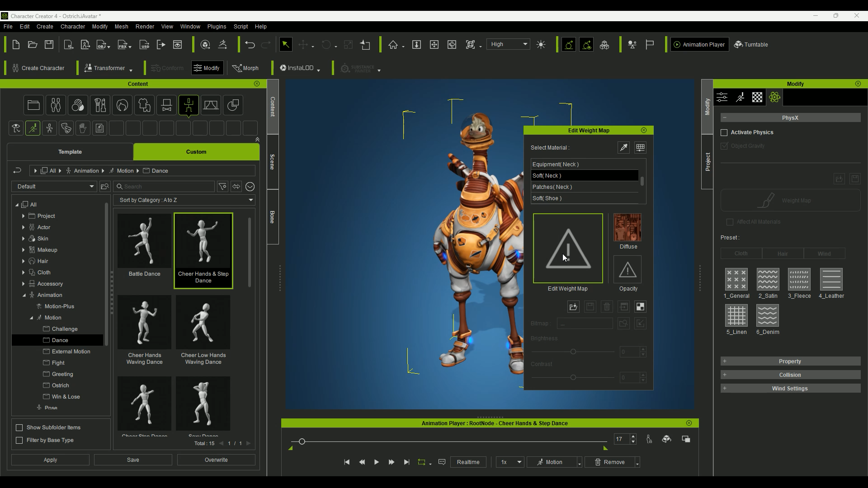The height and width of the screenshot is (488, 868).
Task: Click the Undo arrow icon
Action: click(x=250, y=44)
